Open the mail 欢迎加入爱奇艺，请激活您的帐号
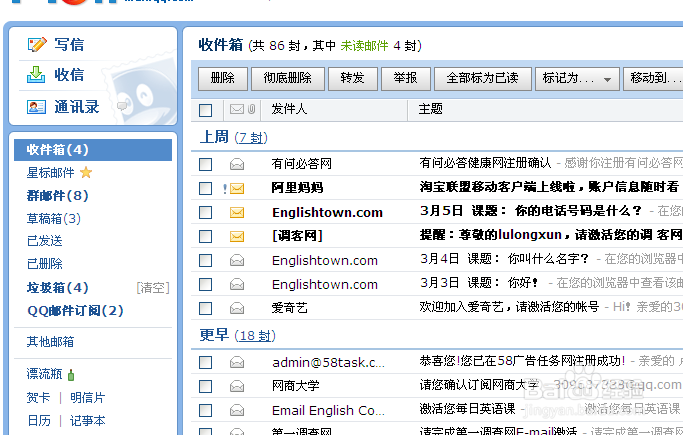 click(x=509, y=307)
